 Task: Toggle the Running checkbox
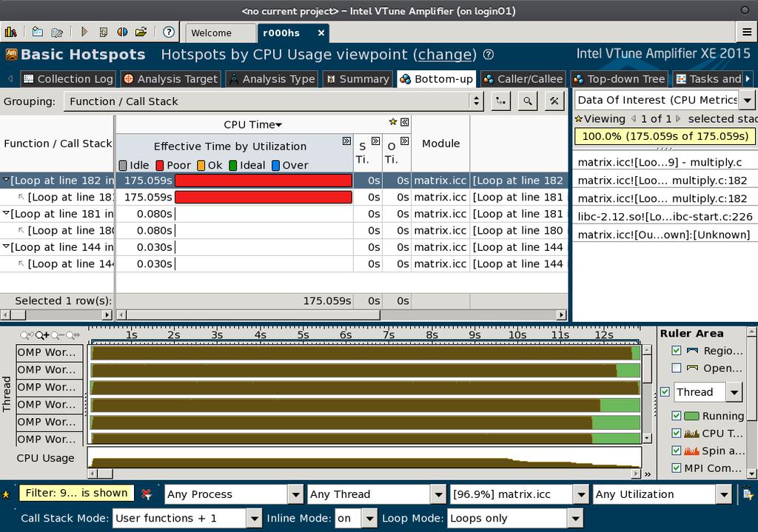tap(677, 416)
